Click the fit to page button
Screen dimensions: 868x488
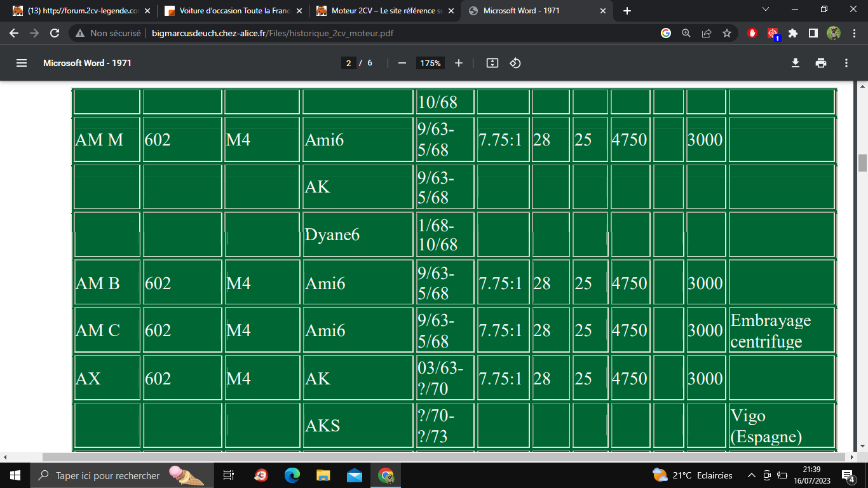[492, 63]
